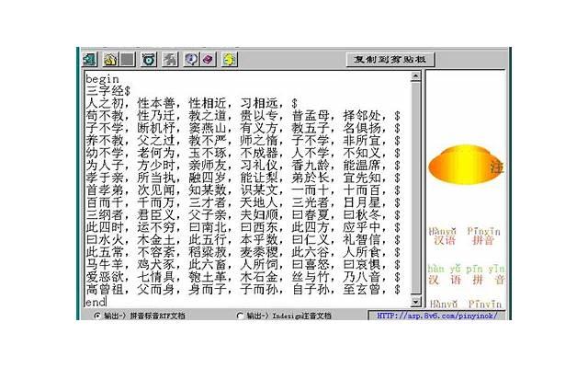Select the 拼音标音RTF文档 output radio option
The image size is (588, 368).
coord(97,316)
